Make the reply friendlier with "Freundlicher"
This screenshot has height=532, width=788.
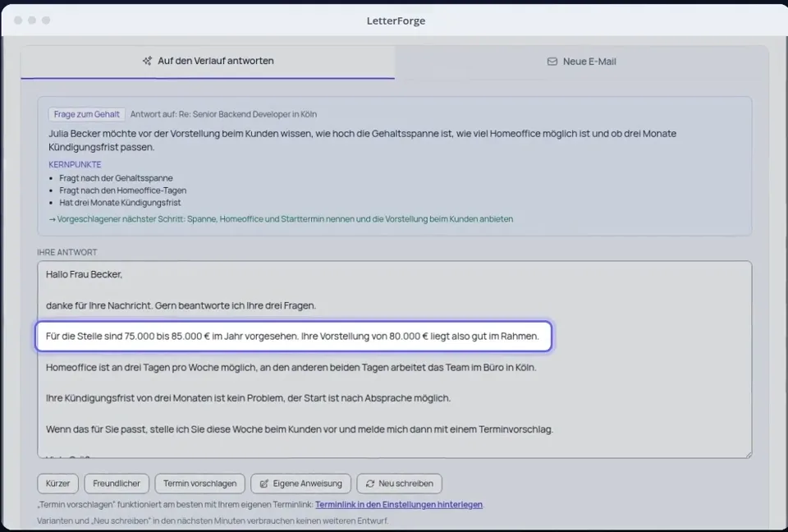point(117,484)
